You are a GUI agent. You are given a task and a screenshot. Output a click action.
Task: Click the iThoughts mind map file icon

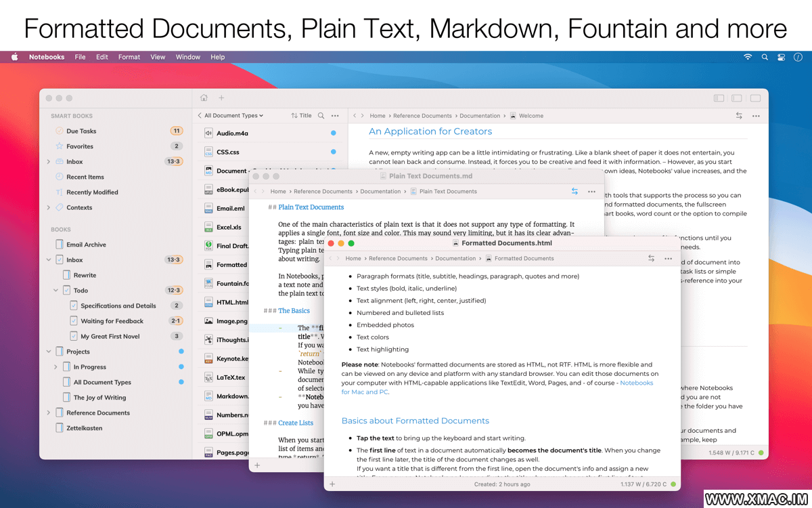(209, 340)
